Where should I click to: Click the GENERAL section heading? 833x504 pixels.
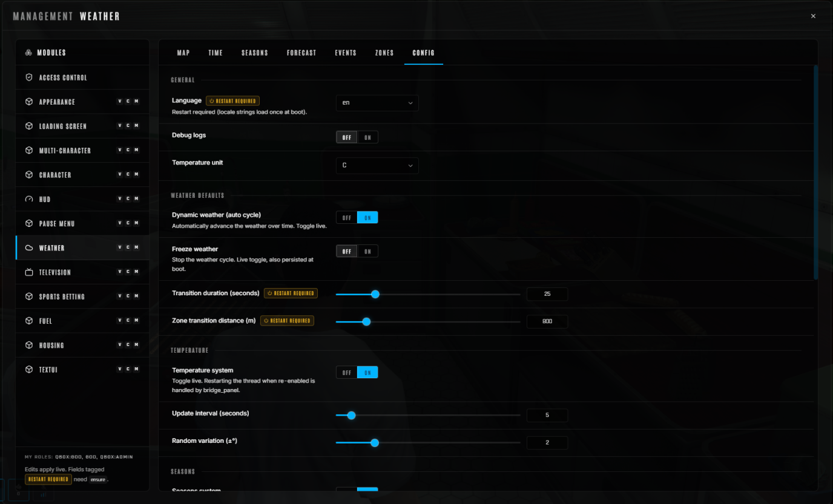183,80
